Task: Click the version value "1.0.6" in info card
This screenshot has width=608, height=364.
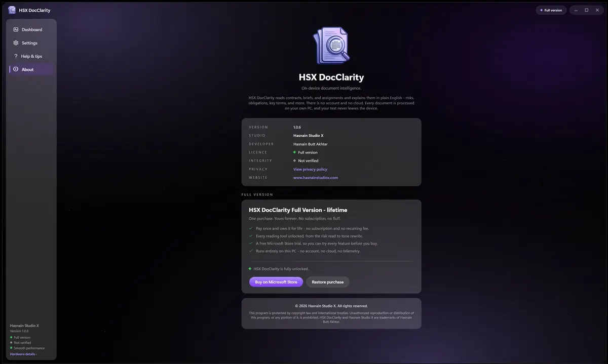Action: coord(297,127)
